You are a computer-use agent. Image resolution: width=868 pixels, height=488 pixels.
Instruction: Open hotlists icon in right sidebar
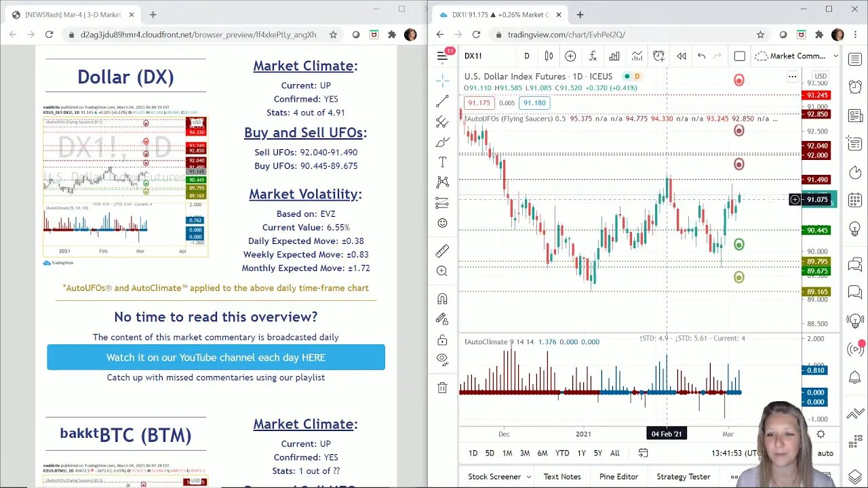click(854, 173)
